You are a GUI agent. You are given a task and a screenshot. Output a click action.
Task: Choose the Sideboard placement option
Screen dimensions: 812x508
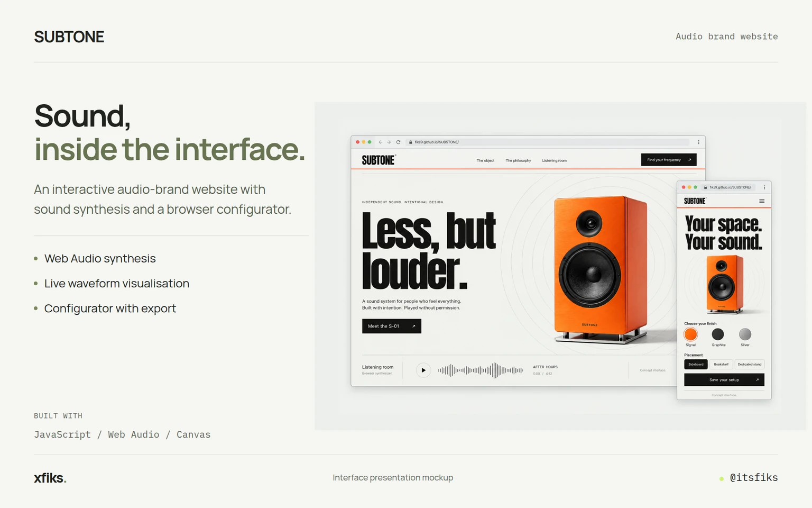click(x=696, y=364)
